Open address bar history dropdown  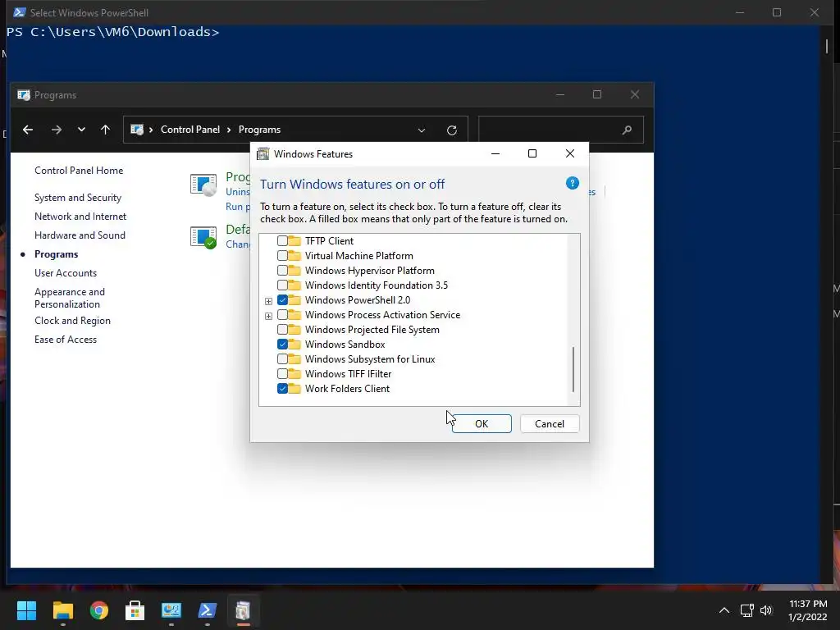(422, 130)
